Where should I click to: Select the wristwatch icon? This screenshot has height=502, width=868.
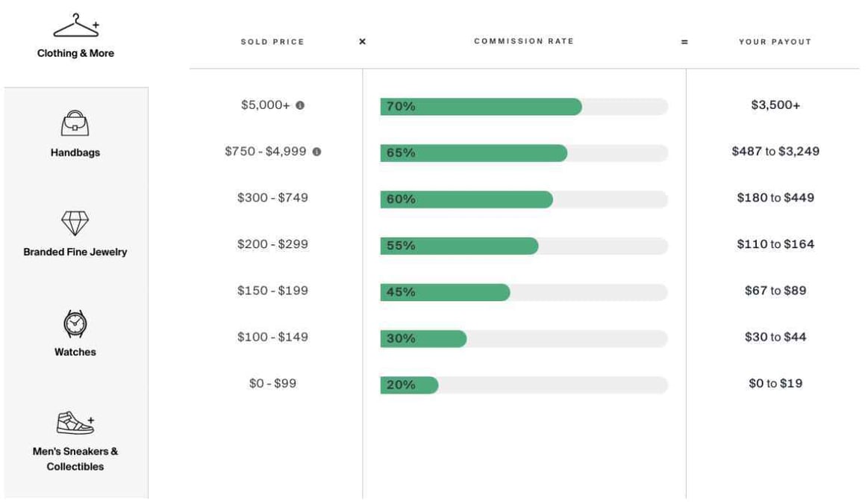pyautogui.click(x=75, y=323)
